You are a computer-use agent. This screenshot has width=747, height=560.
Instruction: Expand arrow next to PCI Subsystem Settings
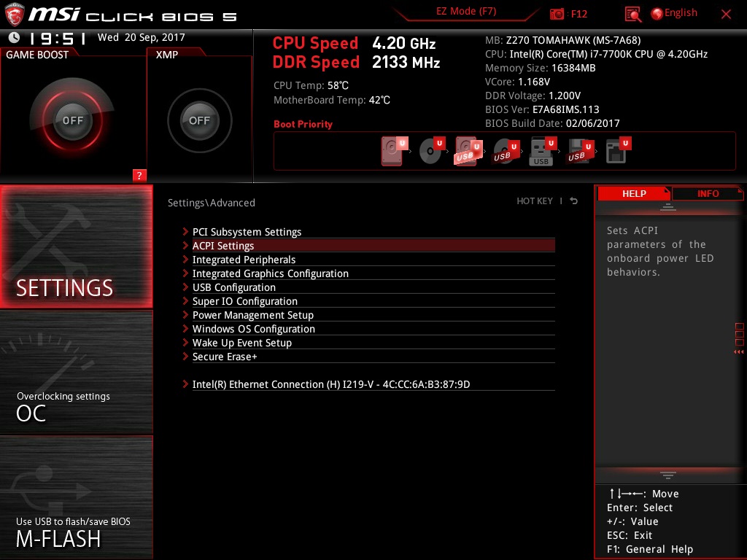(x=185, y=231)
